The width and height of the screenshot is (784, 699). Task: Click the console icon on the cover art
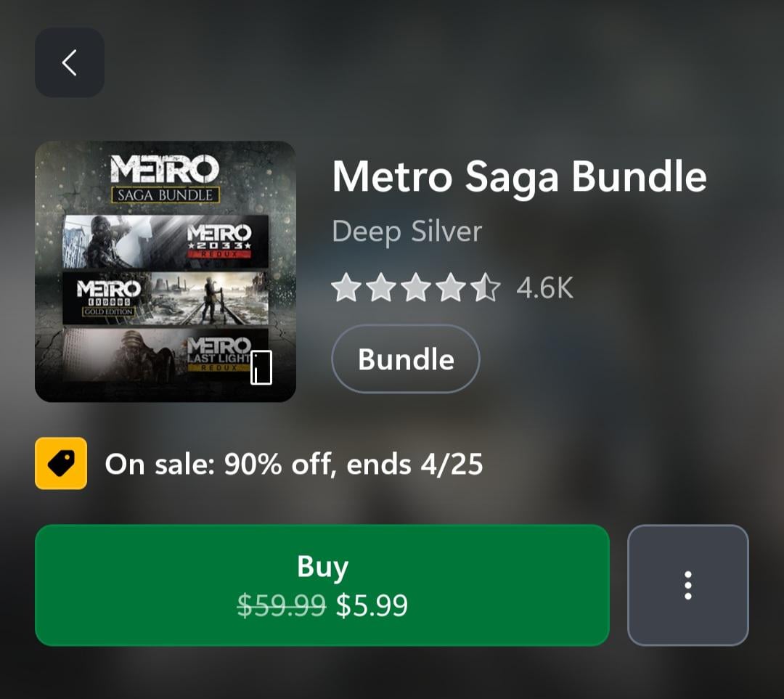[x=261, y=367]
